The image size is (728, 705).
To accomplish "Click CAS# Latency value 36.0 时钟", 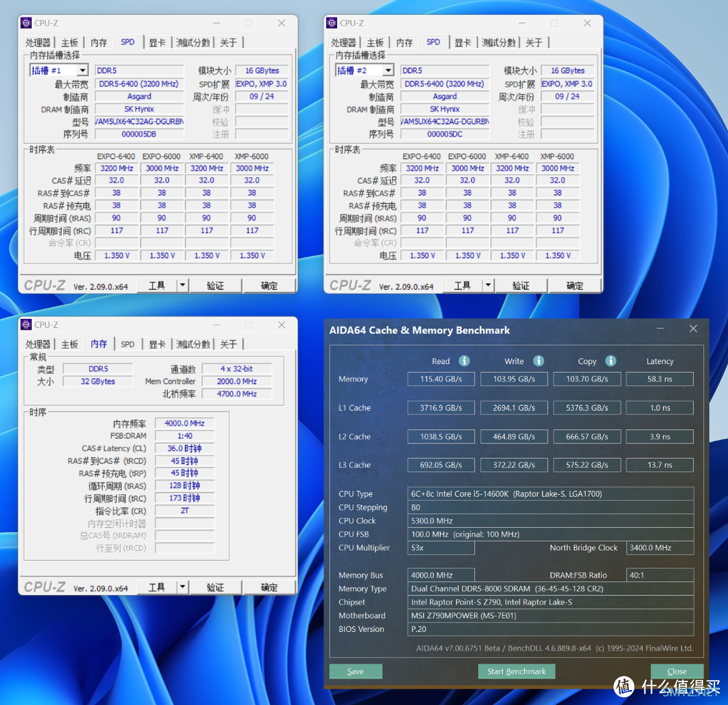I will pyautogui.click(x=185, y=448).
